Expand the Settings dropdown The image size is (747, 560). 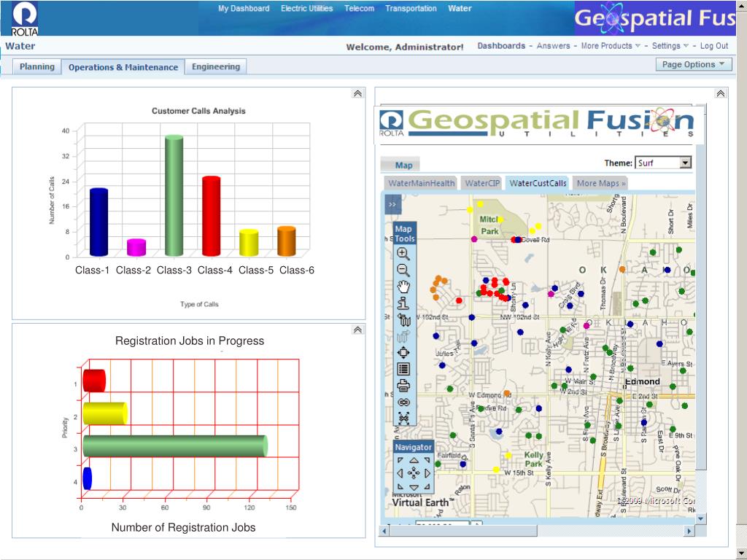(x=670, y=46)
